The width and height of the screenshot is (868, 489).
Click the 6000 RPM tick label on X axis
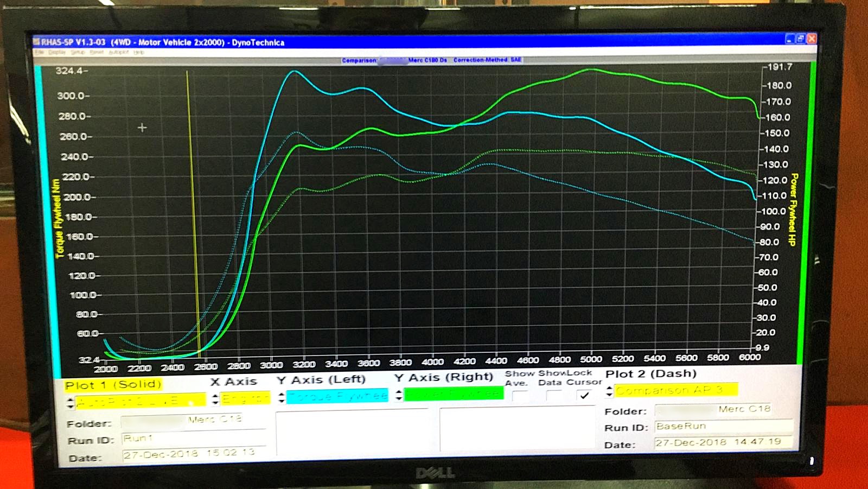(x=750, y=357)
